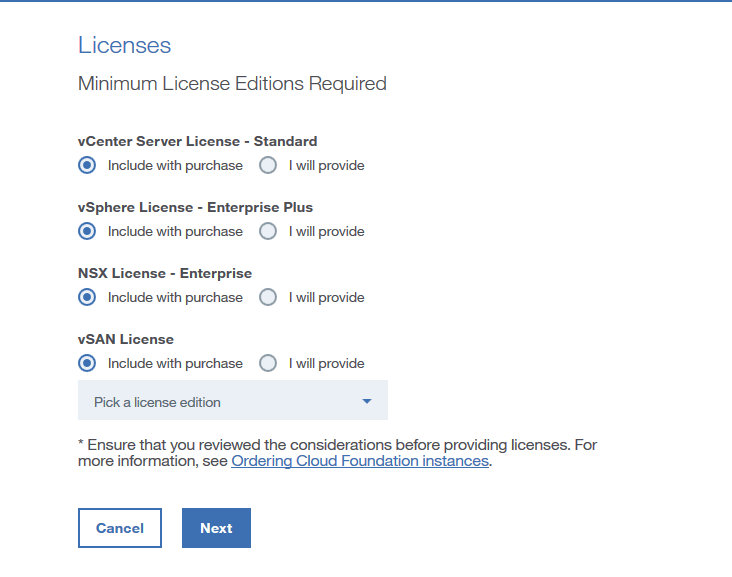732x577 pixels.
Task: Click the license edition dropdown arrow icon
Action: (x=367, y=402)
